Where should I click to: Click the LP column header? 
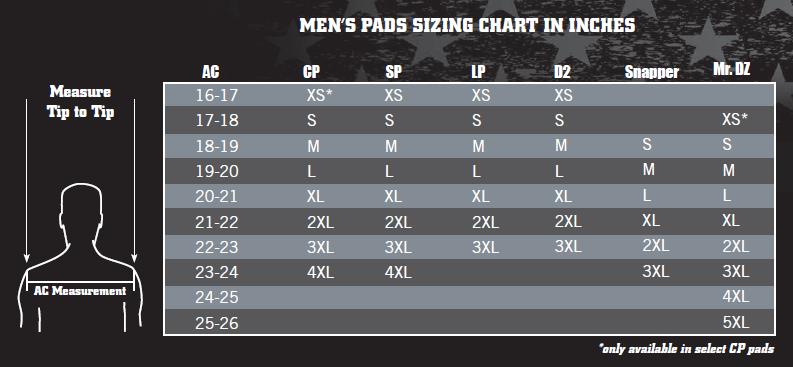(478, 72)
